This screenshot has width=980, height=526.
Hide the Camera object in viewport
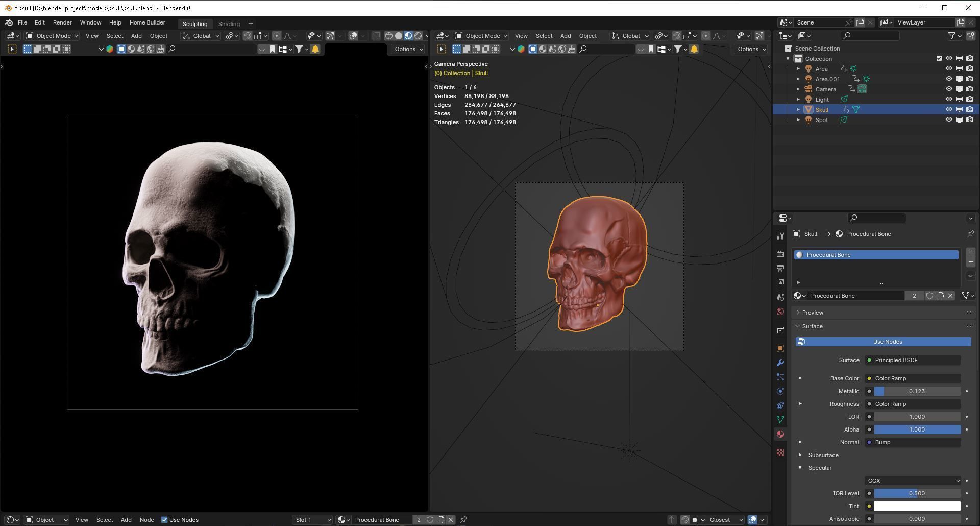pyautogui.click(x=949, y=89)
